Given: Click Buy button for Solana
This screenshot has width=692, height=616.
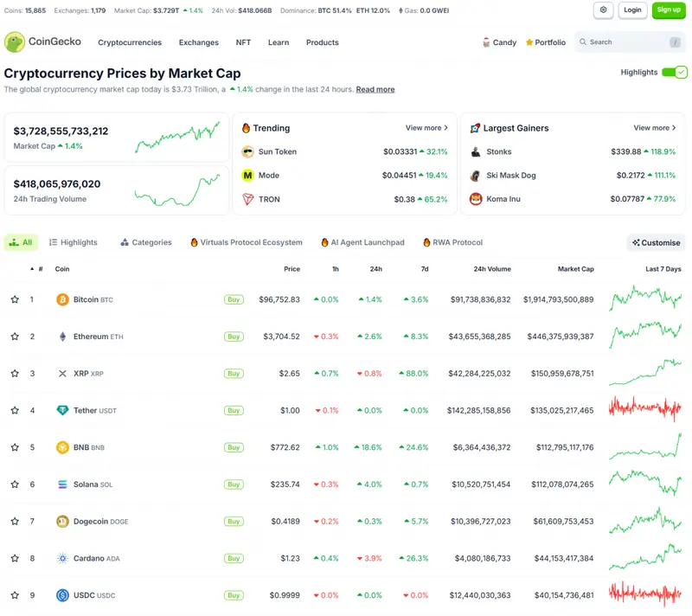Looking at the screenshot, I should tap(234, 484).
